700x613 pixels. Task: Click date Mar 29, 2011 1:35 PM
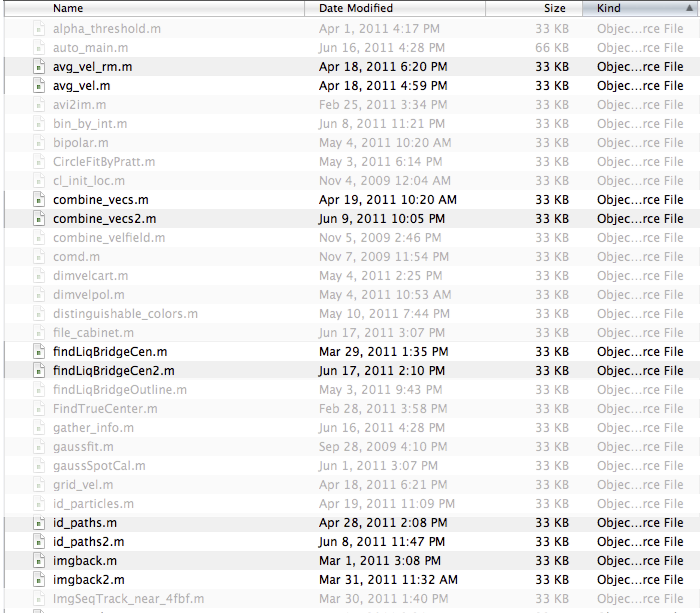click(x=384, y=352)
